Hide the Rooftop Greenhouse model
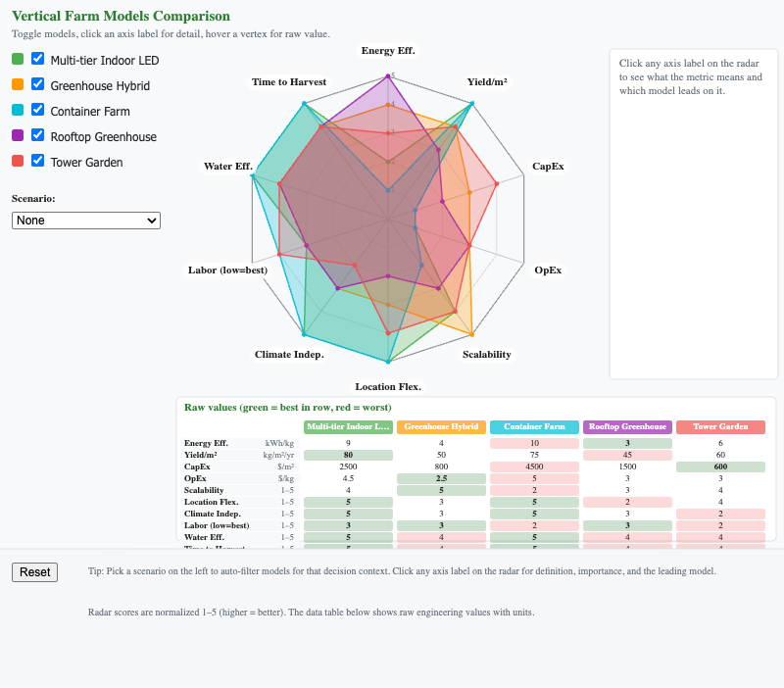784x688 pixels. point(37,135)
